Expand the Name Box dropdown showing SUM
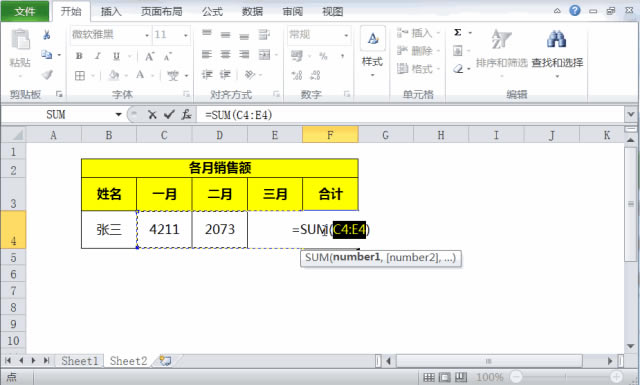 pyautogui.click(x=118, y=115)
